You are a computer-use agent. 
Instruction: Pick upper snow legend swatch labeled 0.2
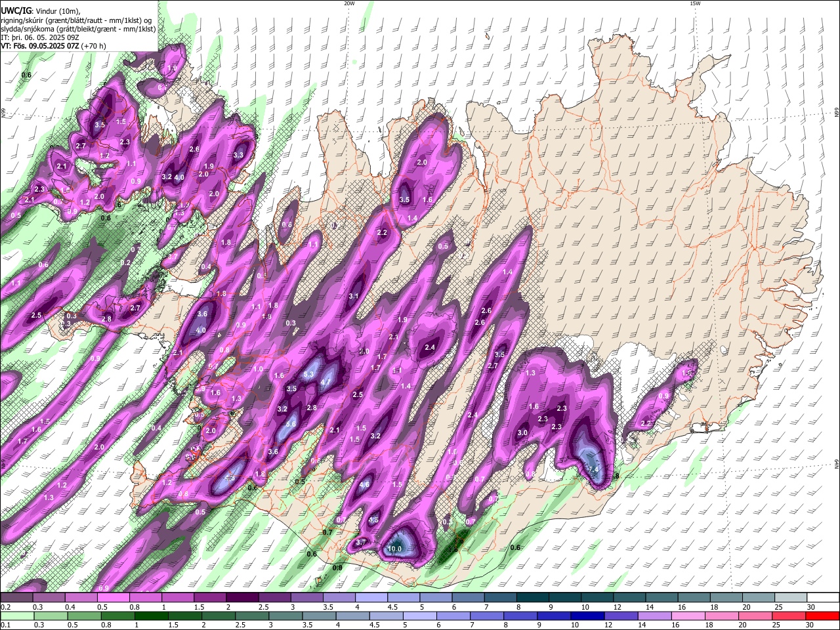[x=16, y=598]
